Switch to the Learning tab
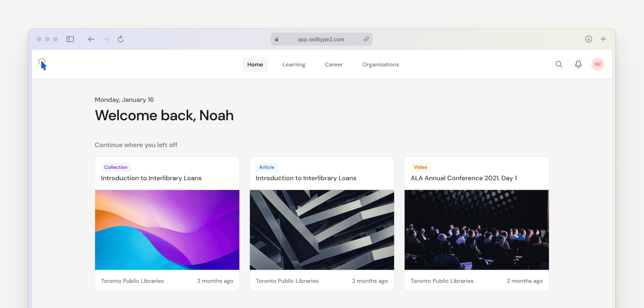 tap(294, 65)
